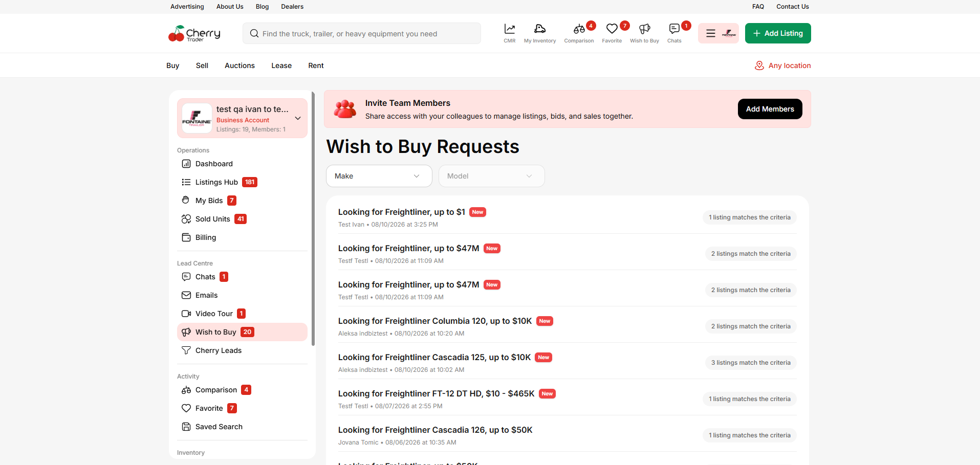Open Freightliner Cascadia 125 request
This screenshot has width=980, height=465.
coord(434,357)
